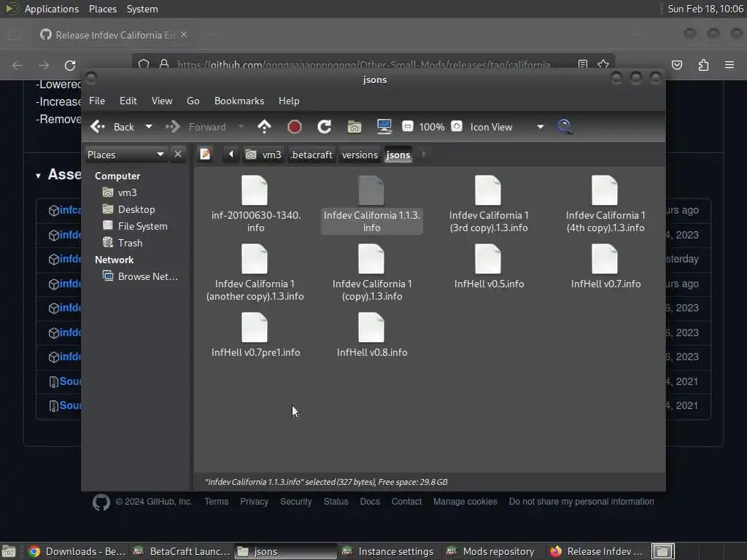Zoom in with the plus icon
The width and height of the screenshot is (747, 560).
click(457, 126)
